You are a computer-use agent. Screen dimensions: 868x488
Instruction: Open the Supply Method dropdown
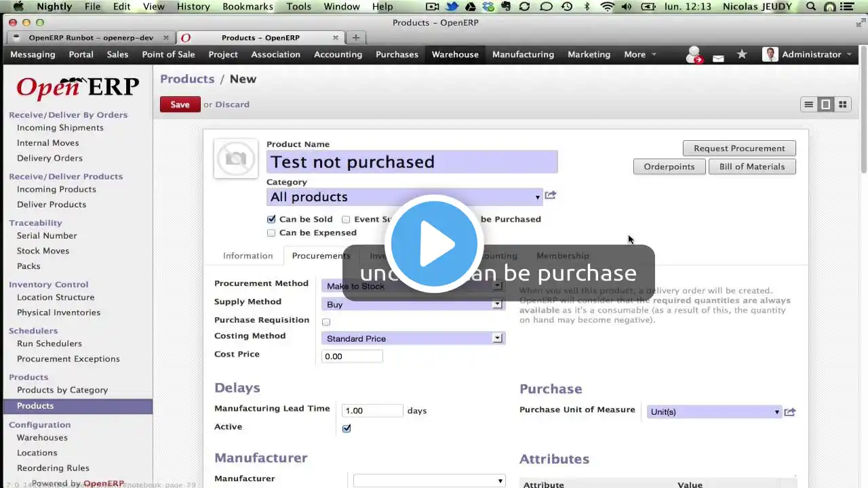click(x=413, y=304)
